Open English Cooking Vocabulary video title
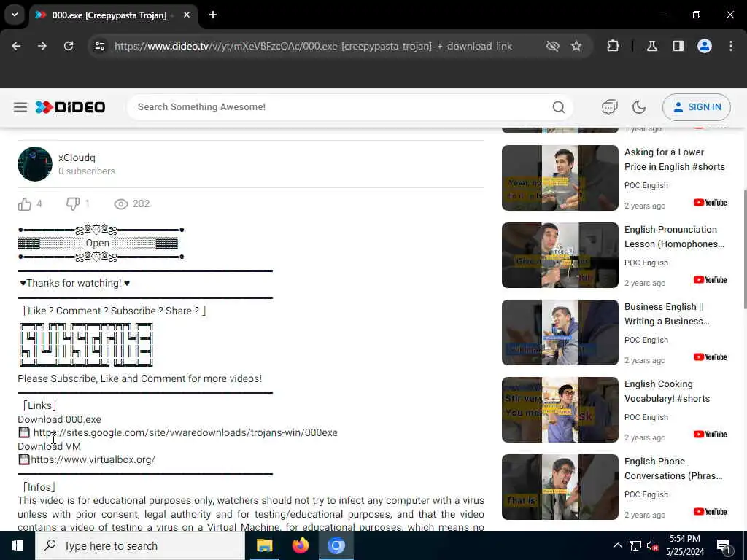Screen dimensions: 747x560 click(x=667, y=392)
